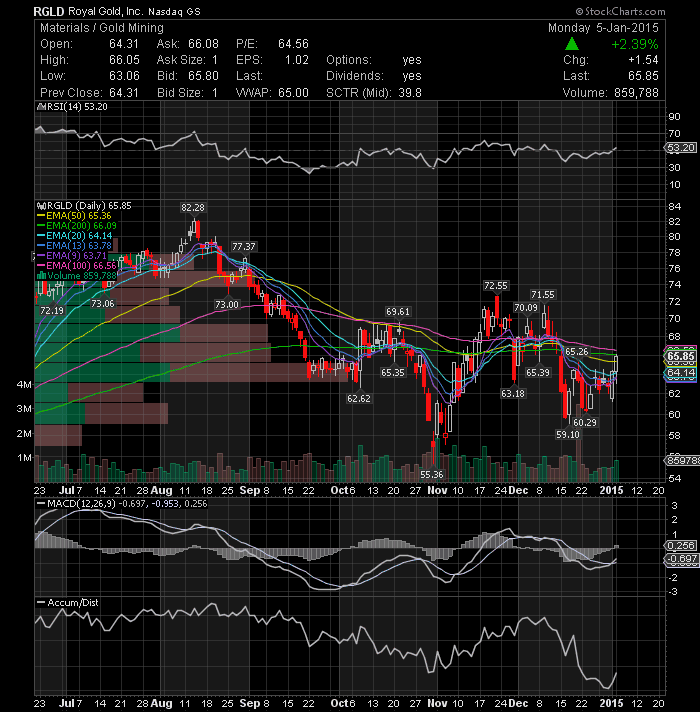Click the Chg value +1.54

[643, 60]
